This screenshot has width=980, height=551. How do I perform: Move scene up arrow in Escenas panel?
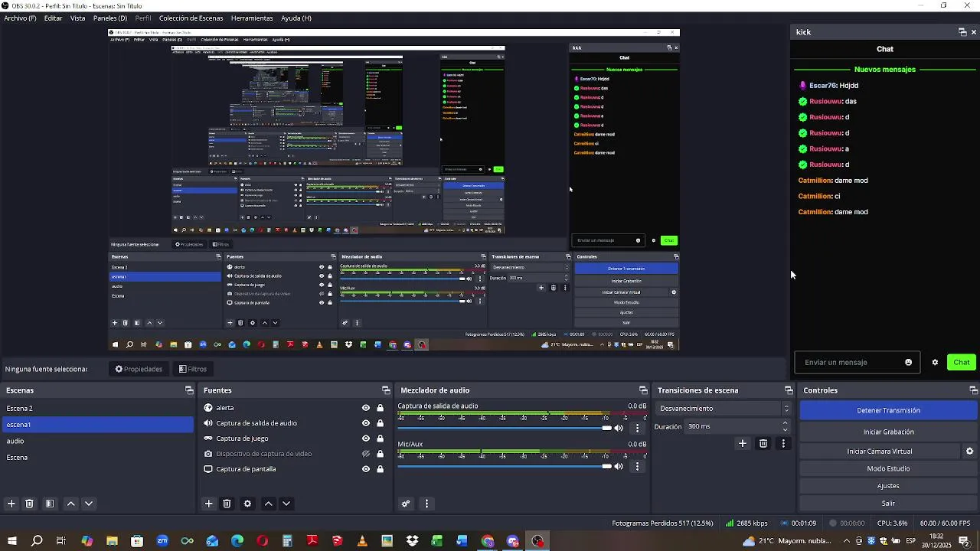[70, 504]
